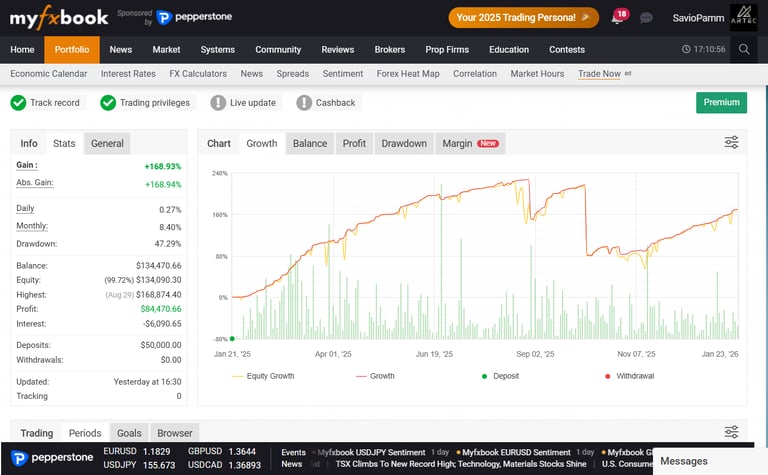This screenshot has height=475, width=768.
Task: Open the Portfolio menu
Action: (x=72, y=49)
